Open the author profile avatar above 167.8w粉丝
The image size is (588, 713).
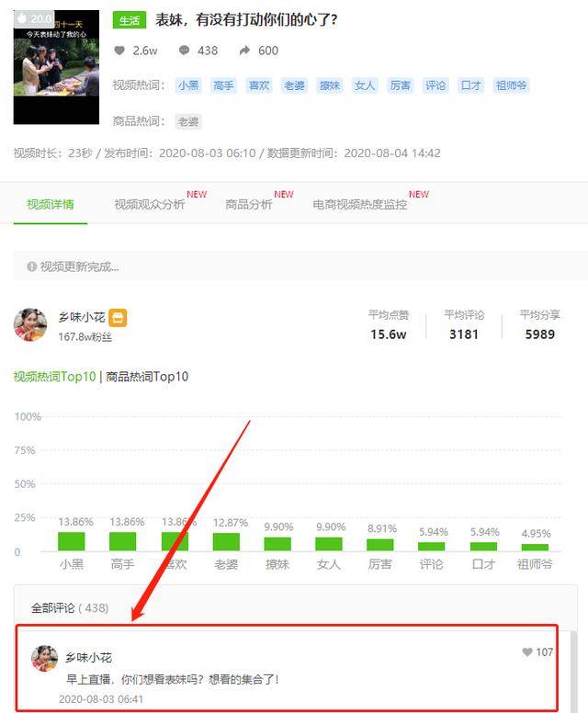(30, 324)
